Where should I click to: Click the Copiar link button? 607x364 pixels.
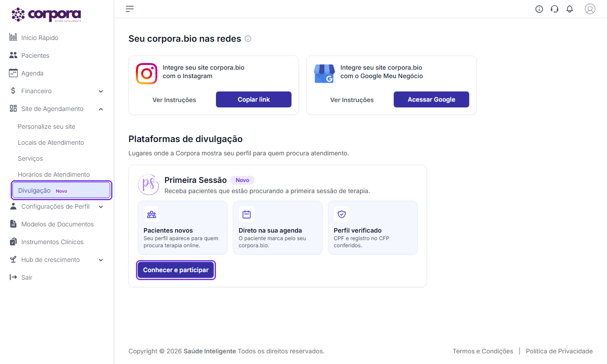click(254, 99)
